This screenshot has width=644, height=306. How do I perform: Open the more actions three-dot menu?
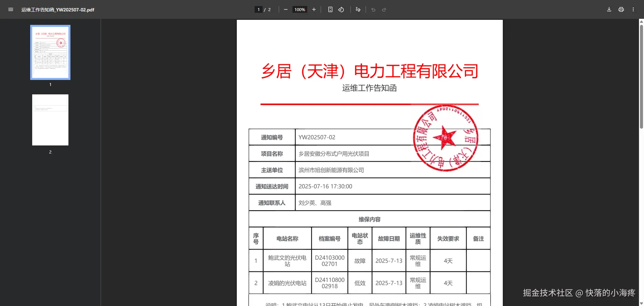[x=633, y=9]
